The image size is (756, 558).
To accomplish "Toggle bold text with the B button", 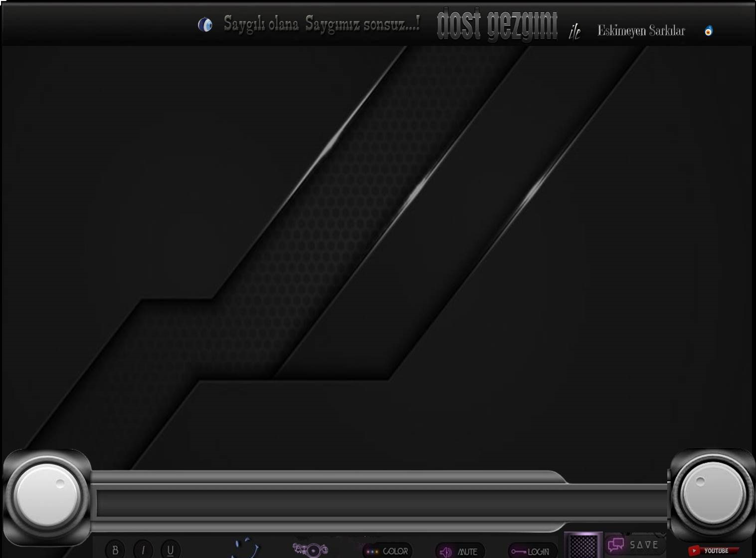I will 115,550.
